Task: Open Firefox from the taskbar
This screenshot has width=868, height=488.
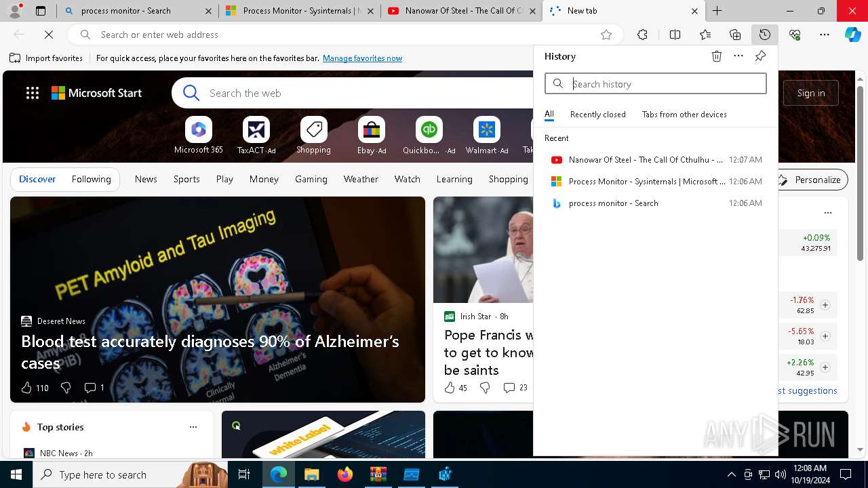Action: 345,474
